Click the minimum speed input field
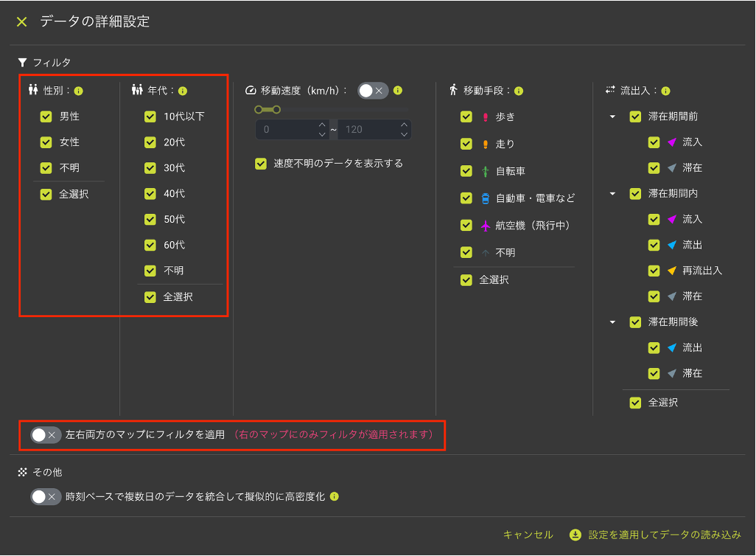The height and width of the screenshot is (556, 756). coord(286,130)
